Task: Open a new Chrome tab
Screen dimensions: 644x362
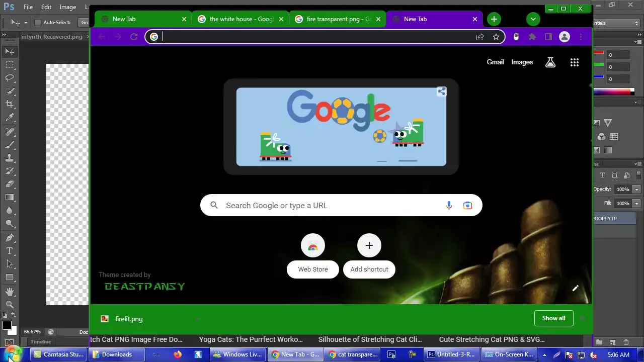Action: [494, 19]
